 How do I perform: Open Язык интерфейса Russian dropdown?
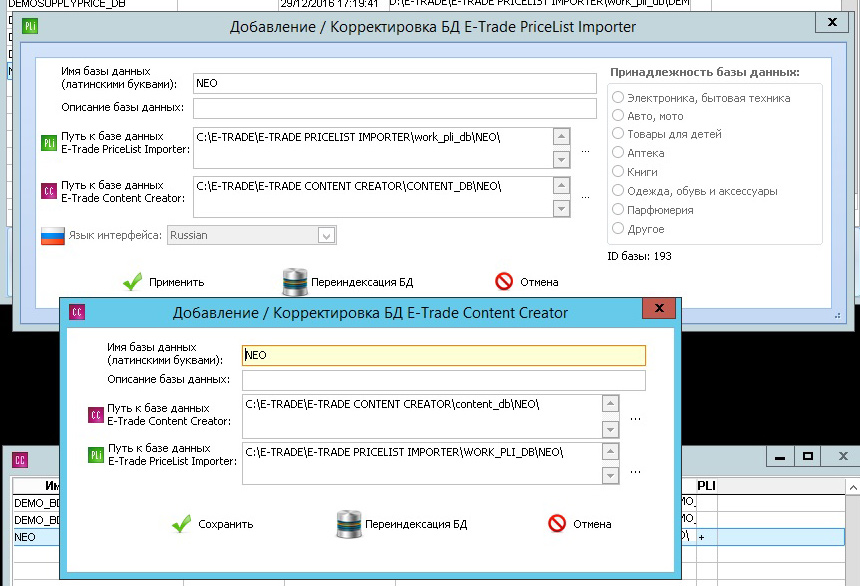point(326,235)
